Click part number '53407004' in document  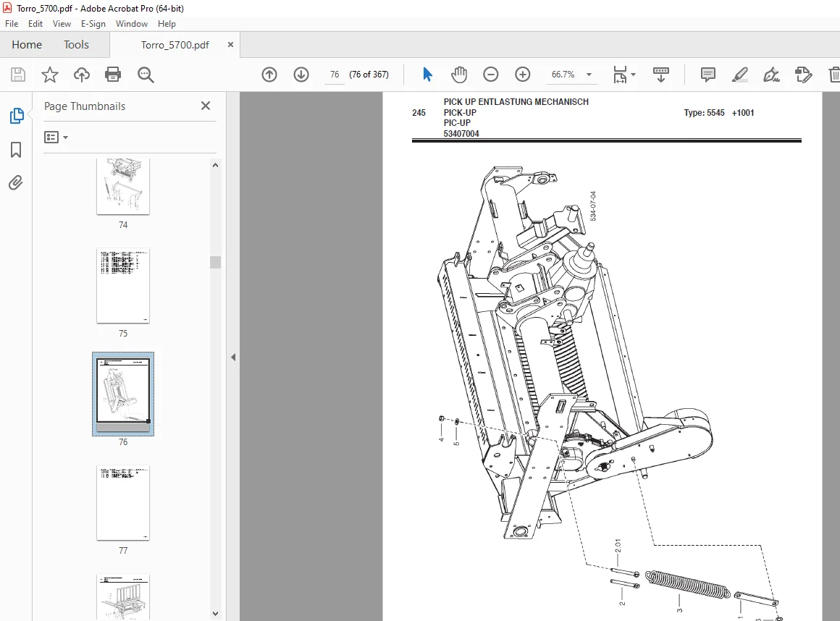click(x=461, y=134)
